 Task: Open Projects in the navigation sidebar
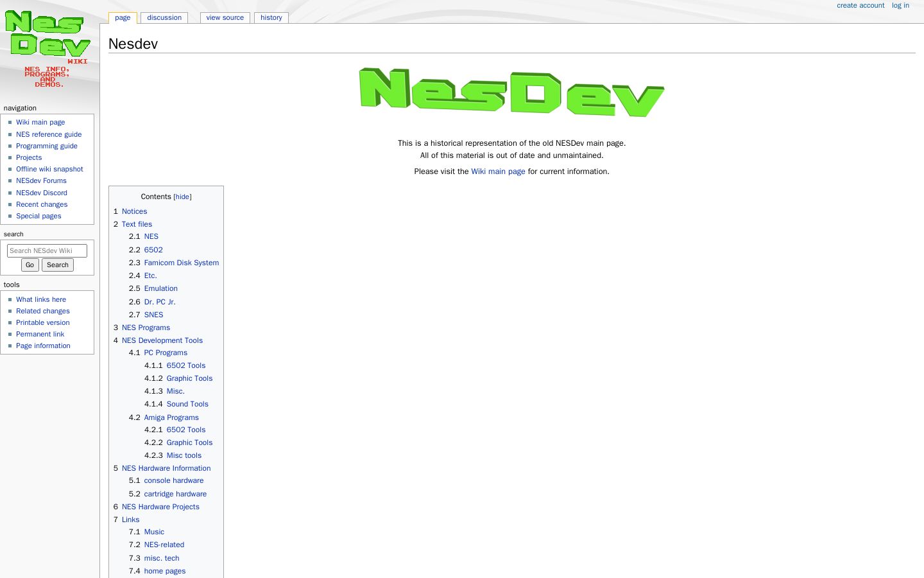coord(29,157)
